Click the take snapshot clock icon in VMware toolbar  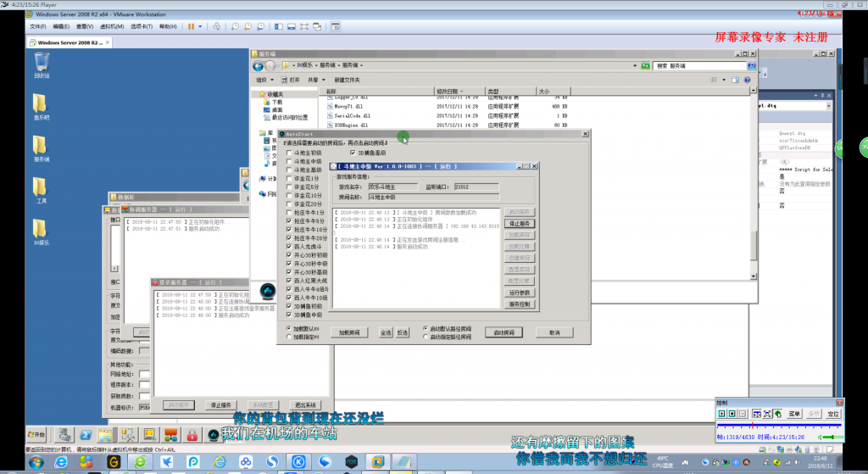coord(236,26)
